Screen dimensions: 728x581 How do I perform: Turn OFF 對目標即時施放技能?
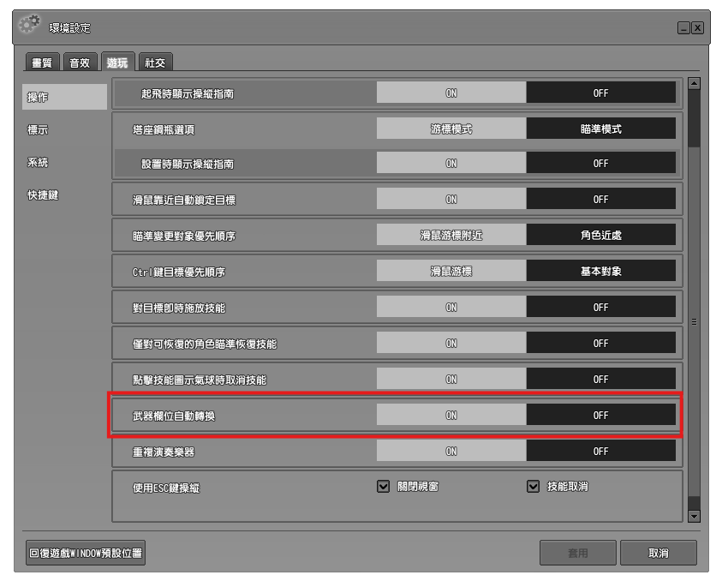[600, 307]
